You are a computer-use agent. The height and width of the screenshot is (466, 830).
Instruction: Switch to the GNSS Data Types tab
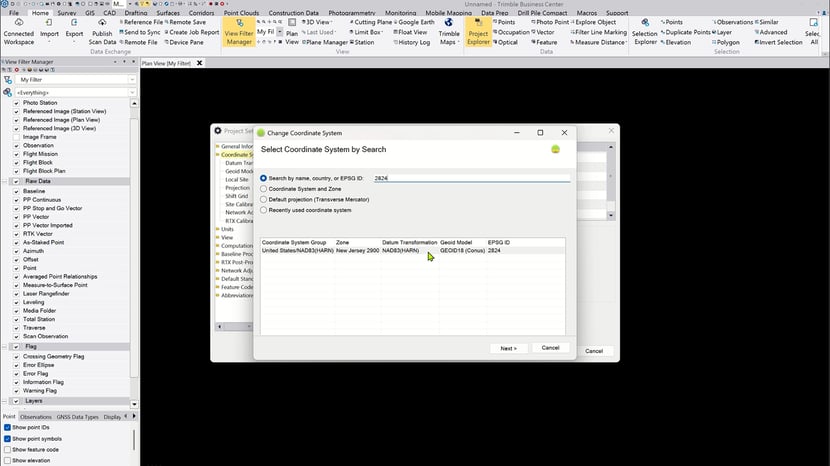point(77,417)
